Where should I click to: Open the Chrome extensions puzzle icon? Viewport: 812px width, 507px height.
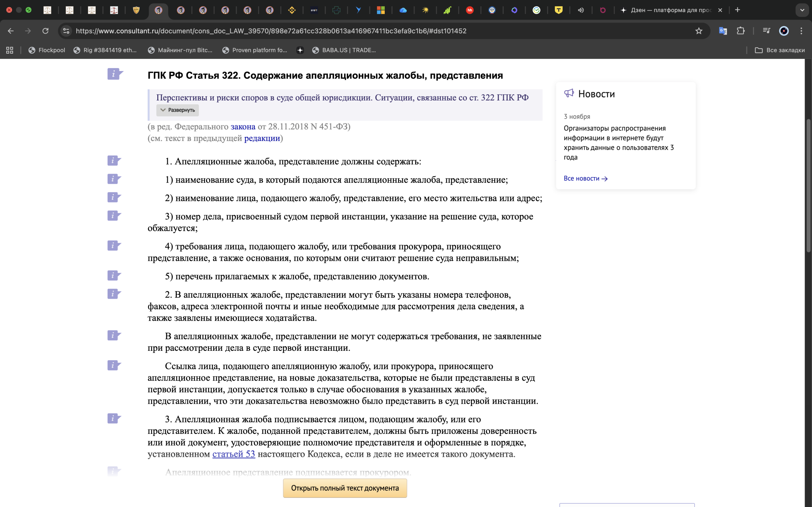[741, 31]
